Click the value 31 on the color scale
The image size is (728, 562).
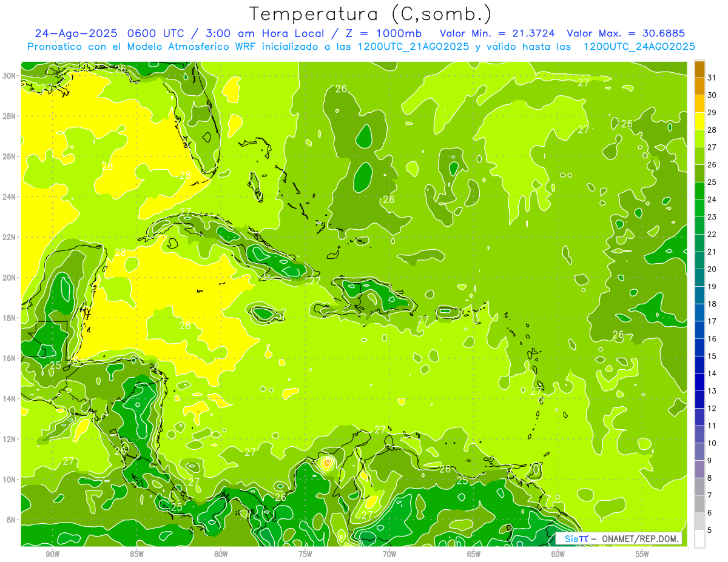(x=712, y=78)
